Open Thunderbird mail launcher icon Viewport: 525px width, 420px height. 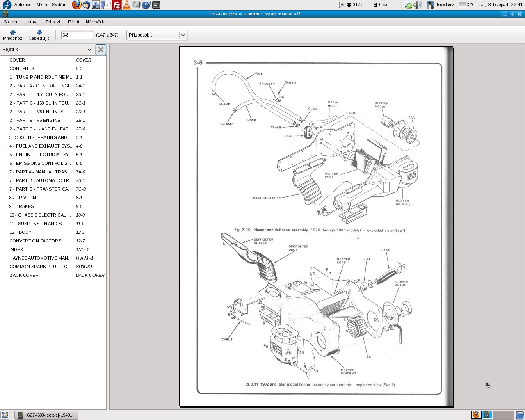(x=87, y=5)
